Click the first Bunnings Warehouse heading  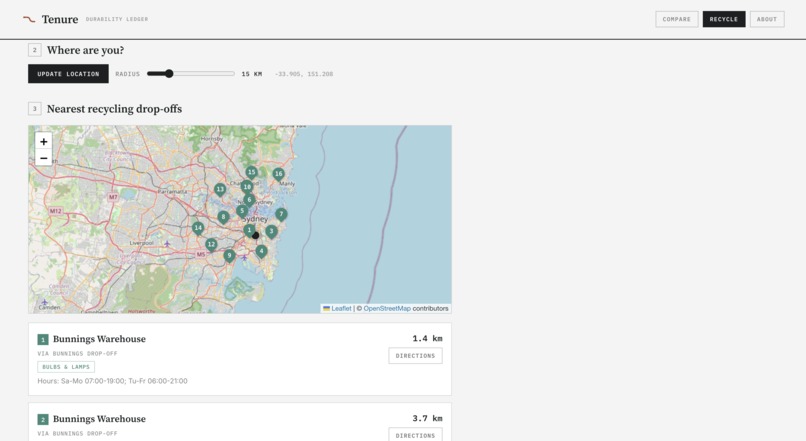pyautogui.click(x=99, y=339)
